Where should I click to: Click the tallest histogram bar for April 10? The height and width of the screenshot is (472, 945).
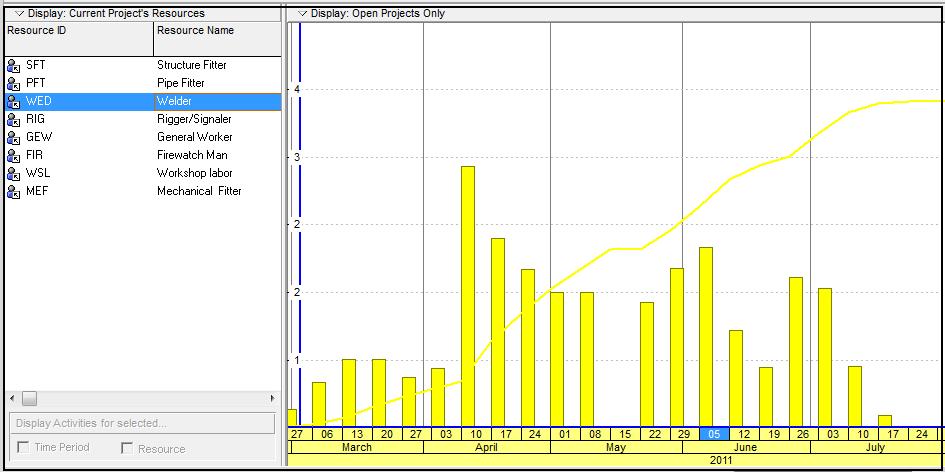pyautogui.click(x=468, y=297)
